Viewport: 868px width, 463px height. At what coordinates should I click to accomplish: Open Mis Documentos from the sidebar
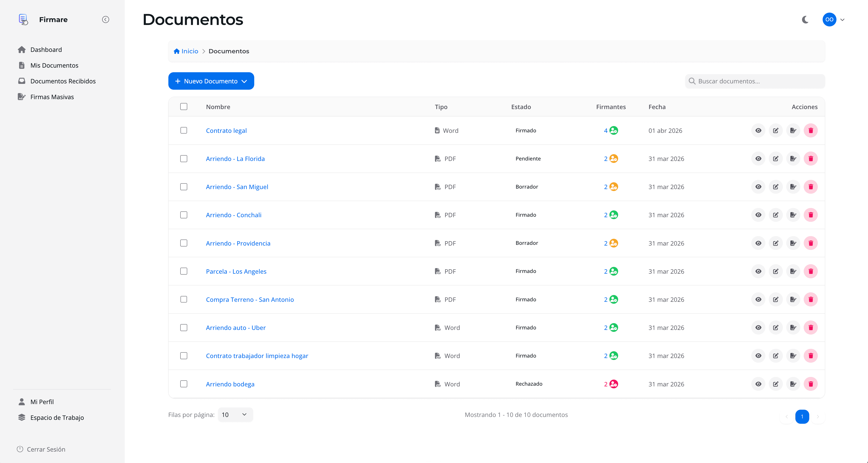coord(54,65)
